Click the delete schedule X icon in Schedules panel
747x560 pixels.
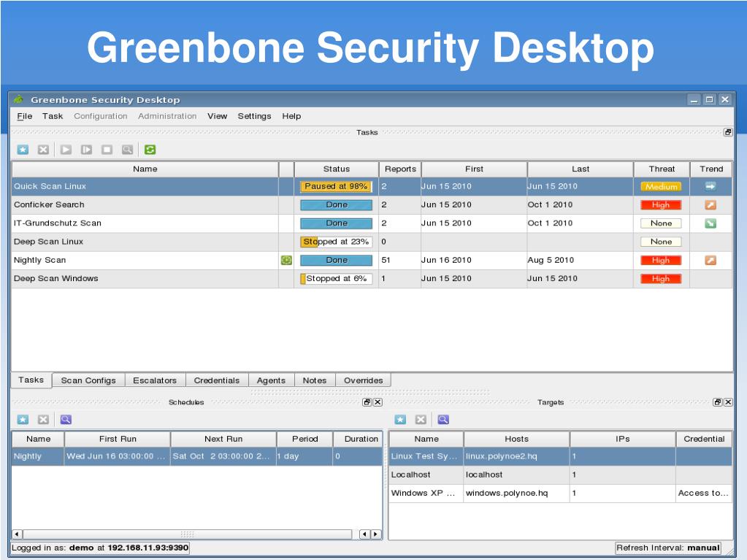coord(43,420)
